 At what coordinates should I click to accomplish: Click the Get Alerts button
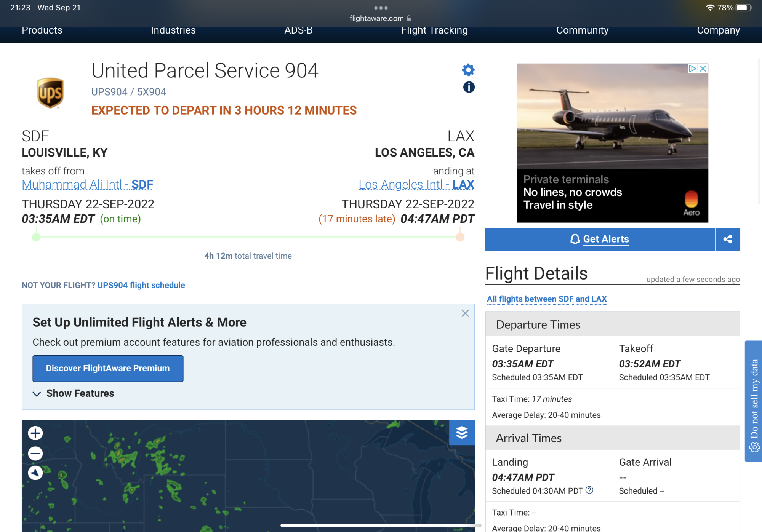[x=600, y=239]
